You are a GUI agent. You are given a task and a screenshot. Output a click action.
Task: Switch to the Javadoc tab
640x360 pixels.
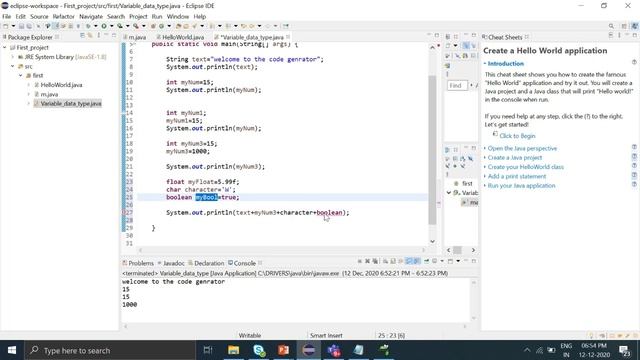[171, 263]
